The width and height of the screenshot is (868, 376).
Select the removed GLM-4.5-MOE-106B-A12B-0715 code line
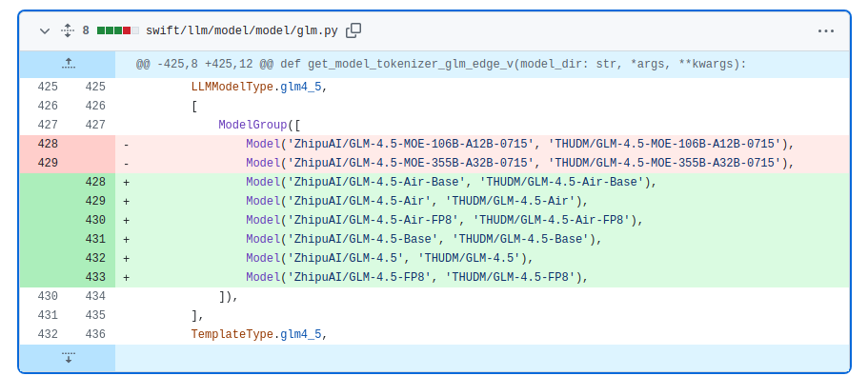pyautogui.click(x=482, y=145)
